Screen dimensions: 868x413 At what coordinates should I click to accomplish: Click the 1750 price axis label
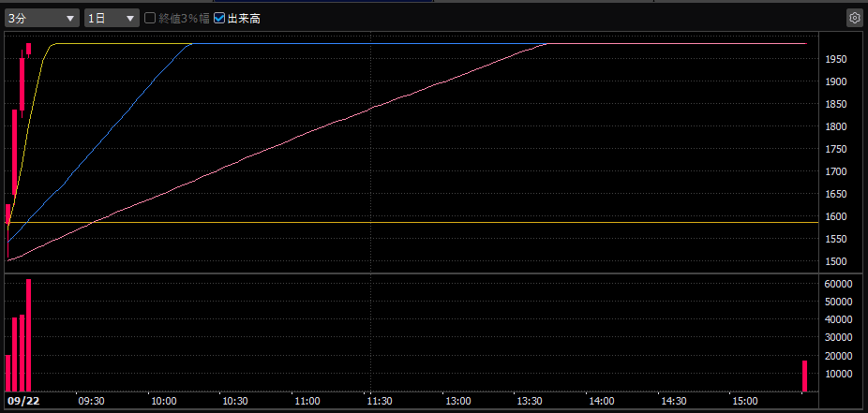[x=836, y=150]
